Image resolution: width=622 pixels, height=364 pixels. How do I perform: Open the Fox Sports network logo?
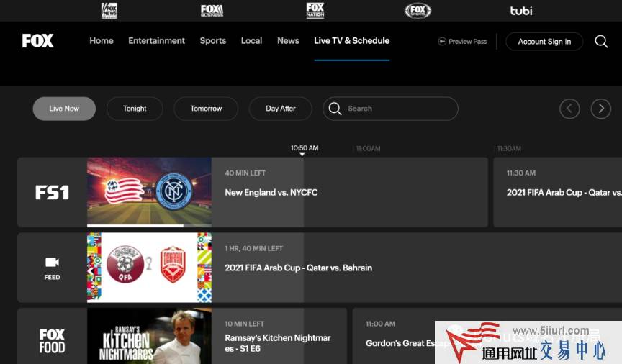[418, 10]
